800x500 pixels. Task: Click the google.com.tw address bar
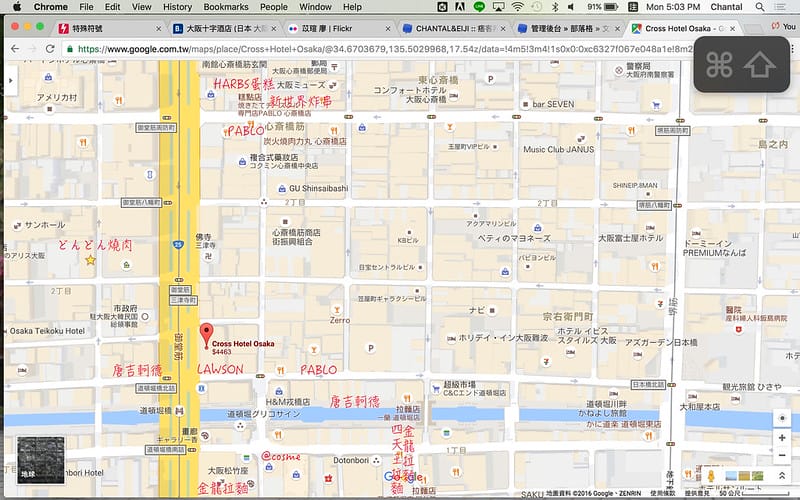pyautogui.click(x=383, y=49)
